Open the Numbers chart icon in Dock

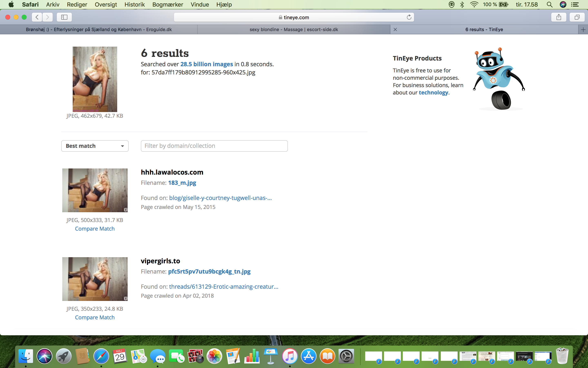[x=252, y=356]
